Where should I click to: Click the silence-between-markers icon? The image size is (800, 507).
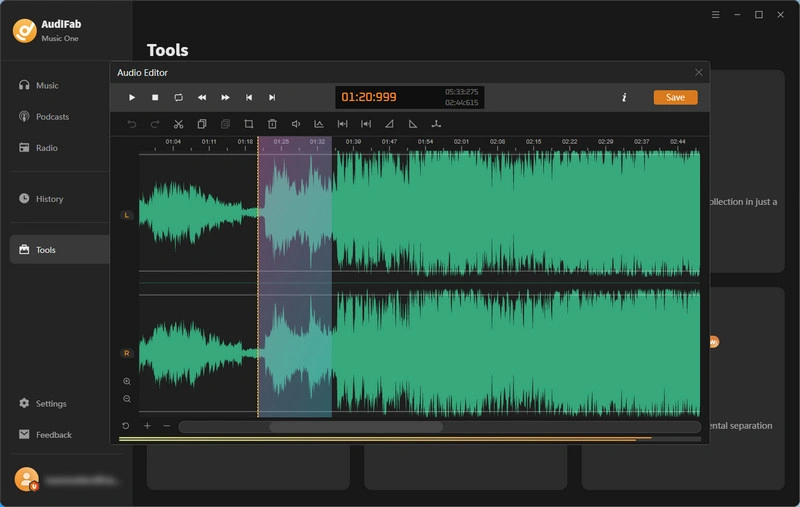click(342, 124)
